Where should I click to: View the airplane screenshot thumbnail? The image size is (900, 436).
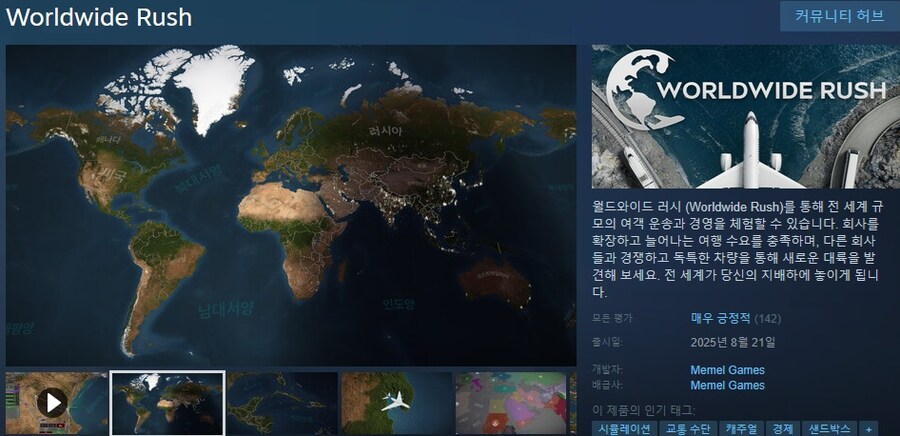(x=397, y=403)
